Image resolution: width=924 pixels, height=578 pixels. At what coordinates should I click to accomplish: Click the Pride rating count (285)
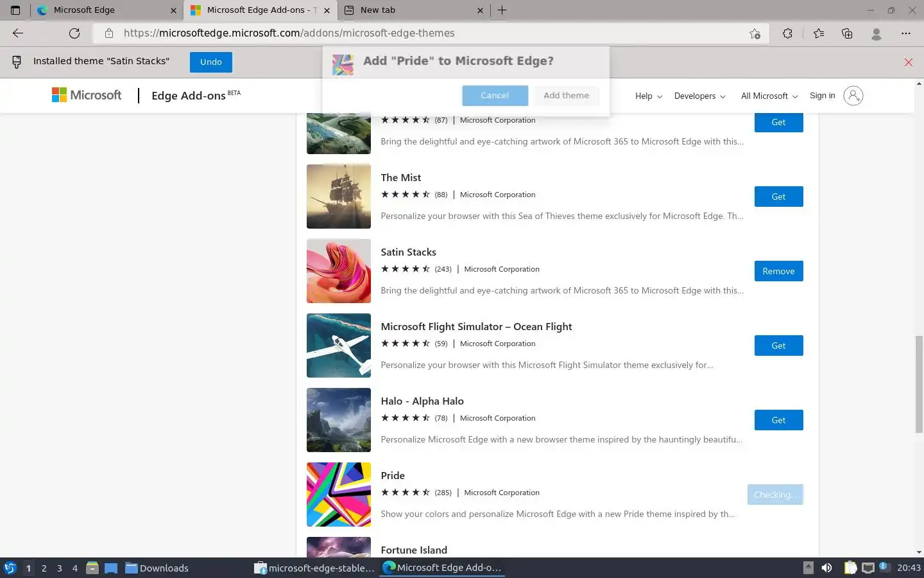(x=443, y=493)
